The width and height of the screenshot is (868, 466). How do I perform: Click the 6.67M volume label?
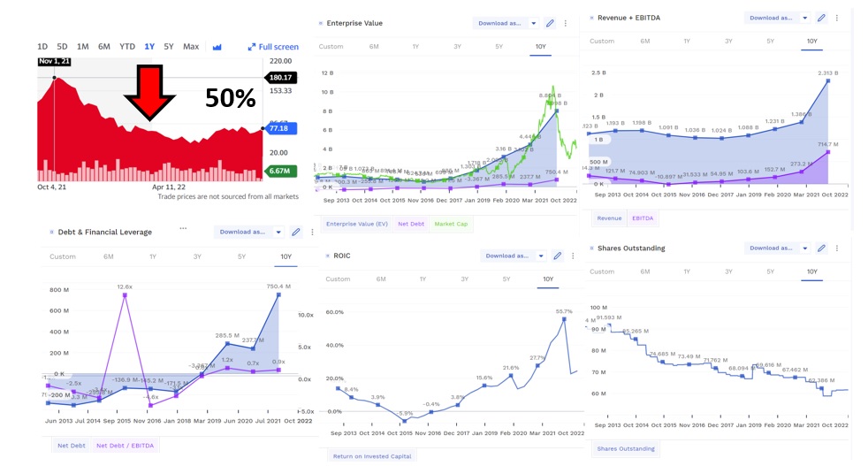[x=281, y=171]
